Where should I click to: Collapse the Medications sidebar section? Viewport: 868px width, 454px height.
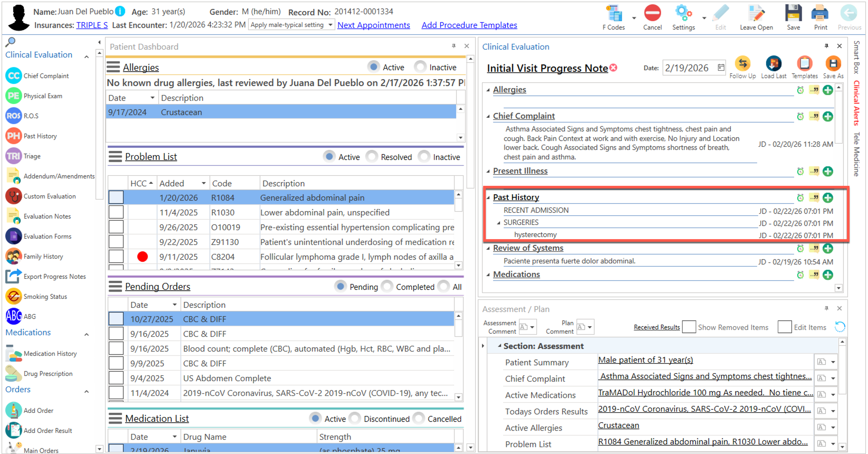[87, 334]
